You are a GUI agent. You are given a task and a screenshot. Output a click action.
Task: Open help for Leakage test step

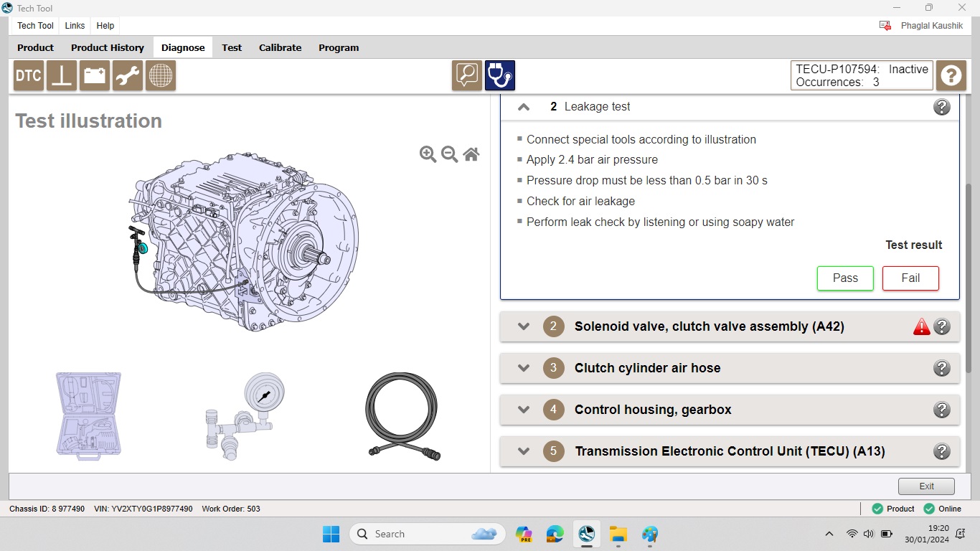942,107
